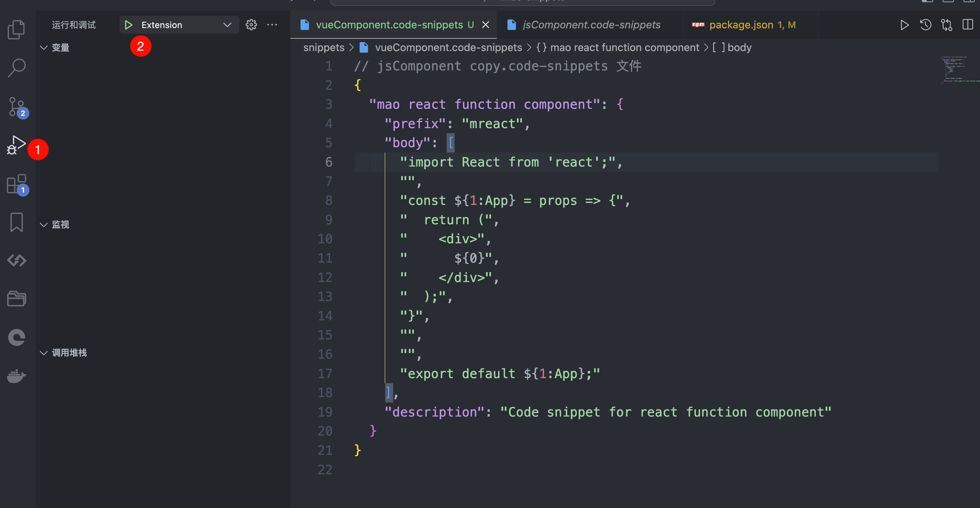Click the "import React from 'react';" line
Screen dimensions: 980x508
point(511,163)
